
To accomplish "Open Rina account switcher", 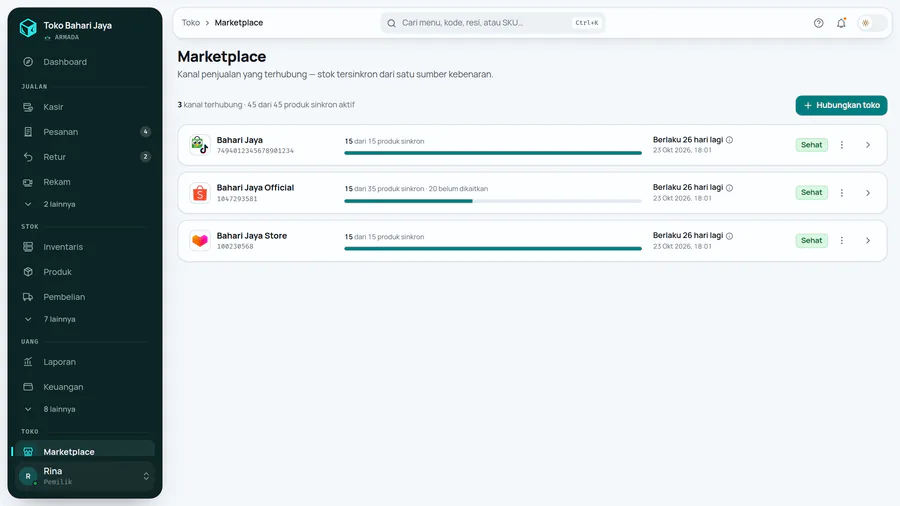I will (85, 476).
